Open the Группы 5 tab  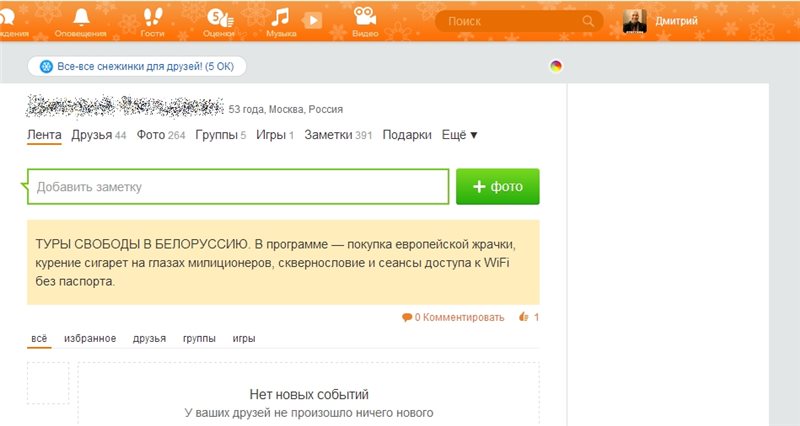click(x=220, y=135)
